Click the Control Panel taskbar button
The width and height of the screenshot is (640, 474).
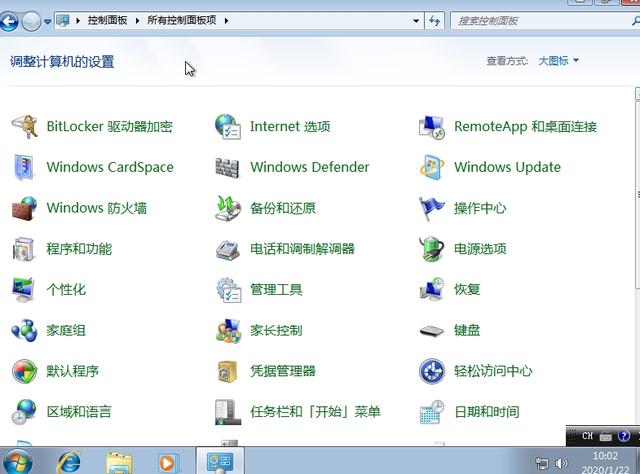[220, 461]
